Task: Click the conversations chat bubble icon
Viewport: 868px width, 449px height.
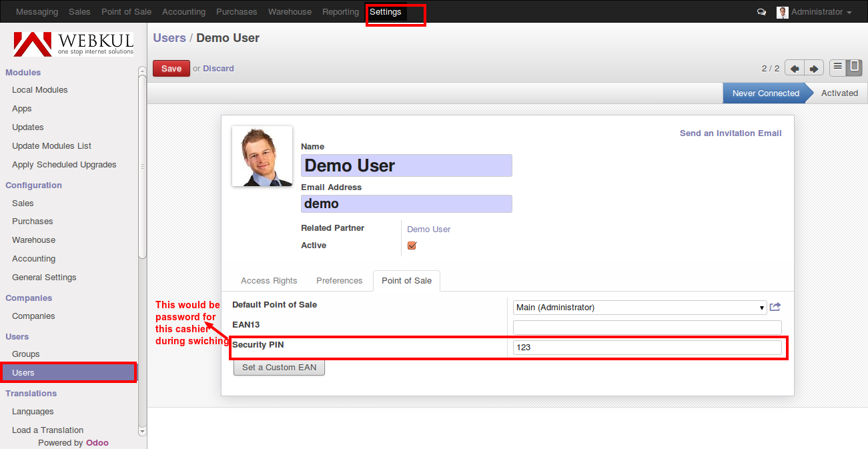Action: click(x=761, y=12)
